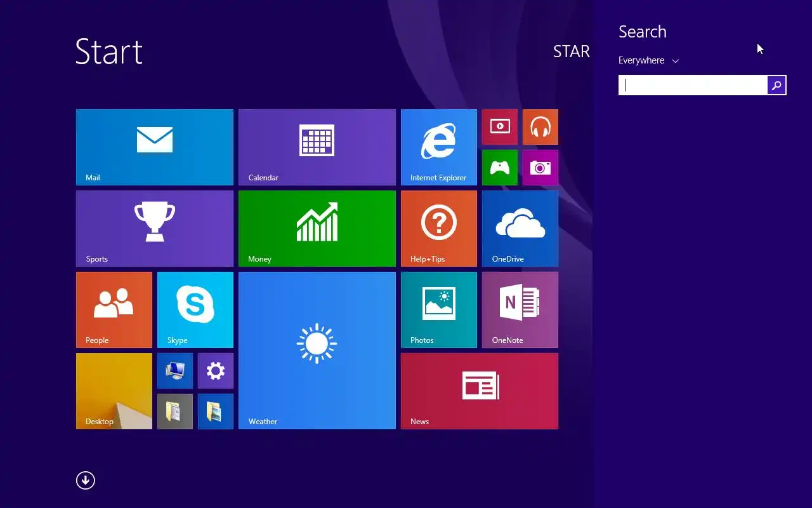This screenshot has width=812, height=508.
Task: Open the OneNote tile
Action: [520, 310]
